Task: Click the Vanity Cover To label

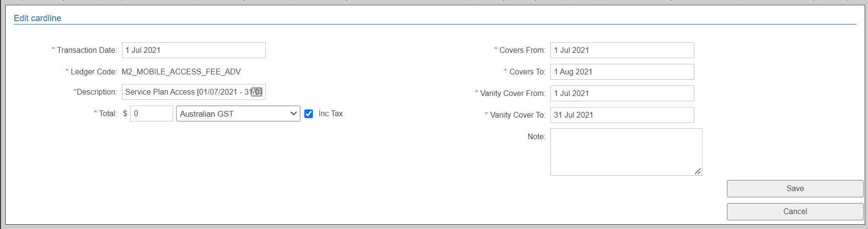Action: (517, 115)
